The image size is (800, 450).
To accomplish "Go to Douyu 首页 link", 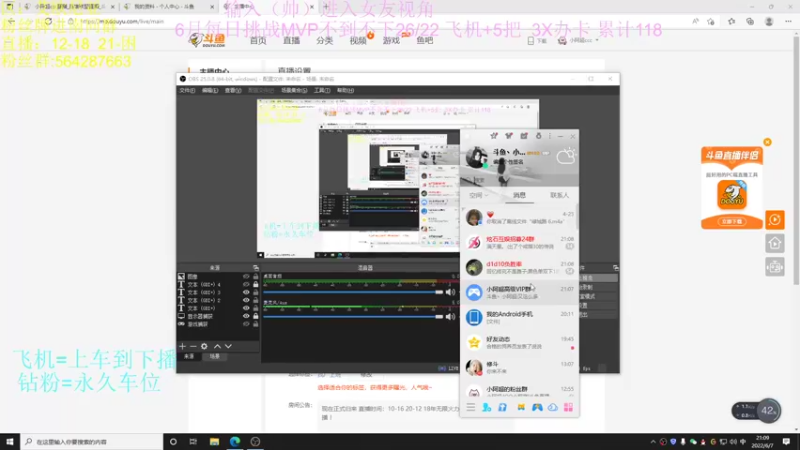I will pyautogui.click(x=258, y=40).
